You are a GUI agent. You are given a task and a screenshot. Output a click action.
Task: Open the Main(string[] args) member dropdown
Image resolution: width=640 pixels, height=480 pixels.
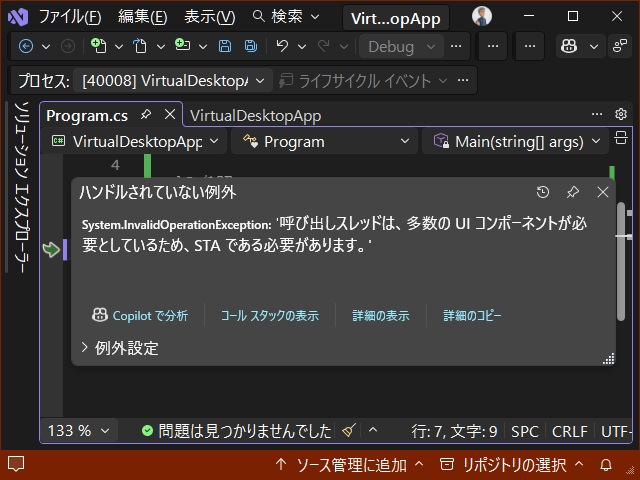click(x=516, y=142)
